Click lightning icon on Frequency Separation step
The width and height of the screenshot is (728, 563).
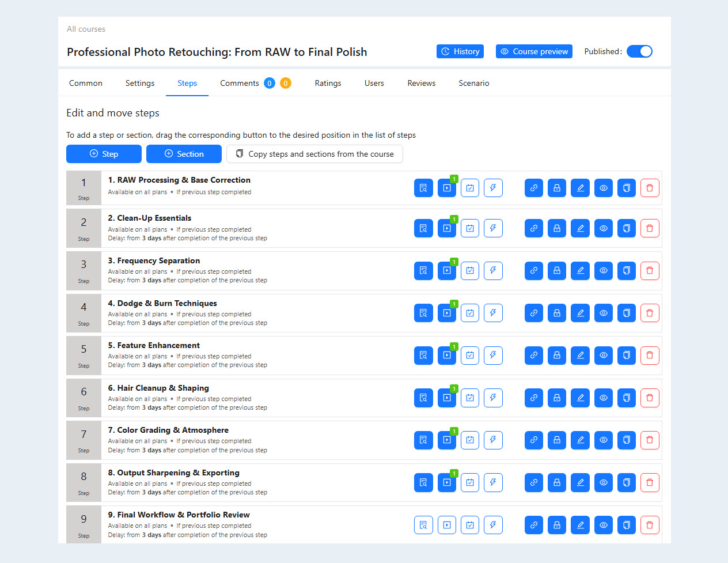[x=493, y=270]
